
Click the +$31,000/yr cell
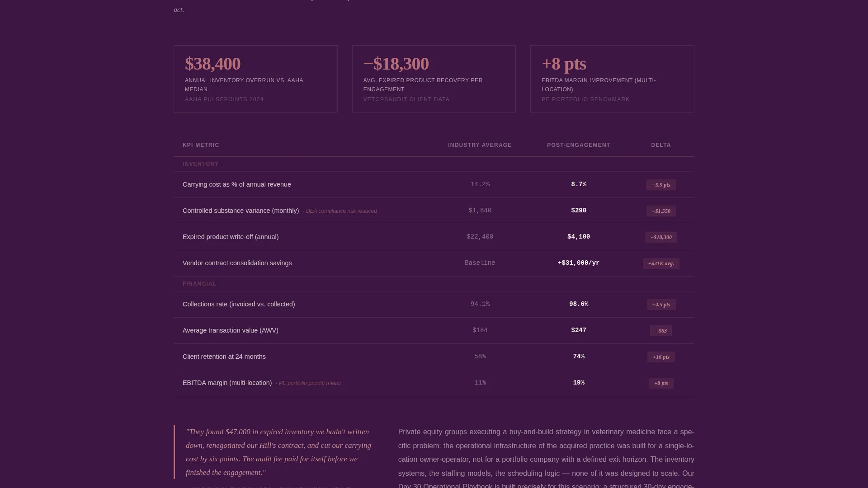pyautogui.click(x=579, y=263)
